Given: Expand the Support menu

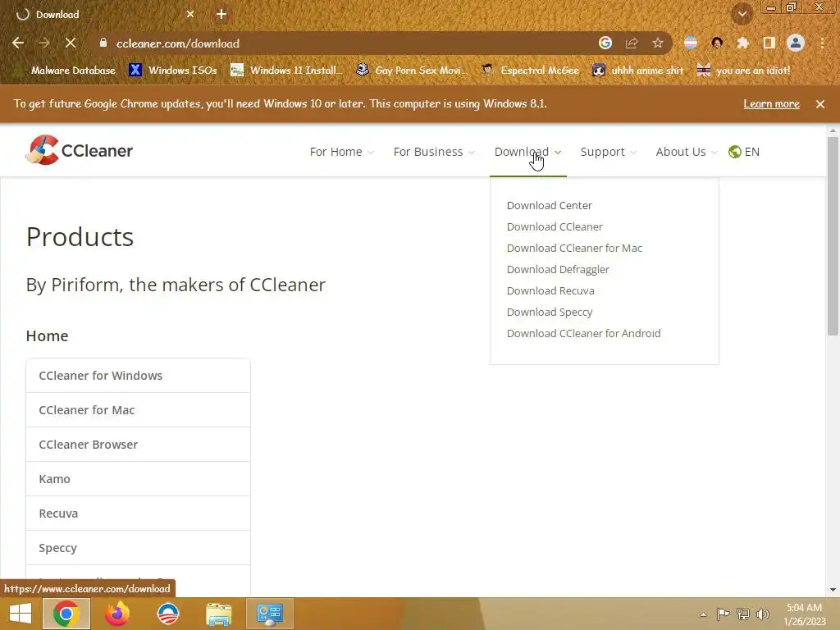Looking at the screenshot, I should (x=609, y=152).
